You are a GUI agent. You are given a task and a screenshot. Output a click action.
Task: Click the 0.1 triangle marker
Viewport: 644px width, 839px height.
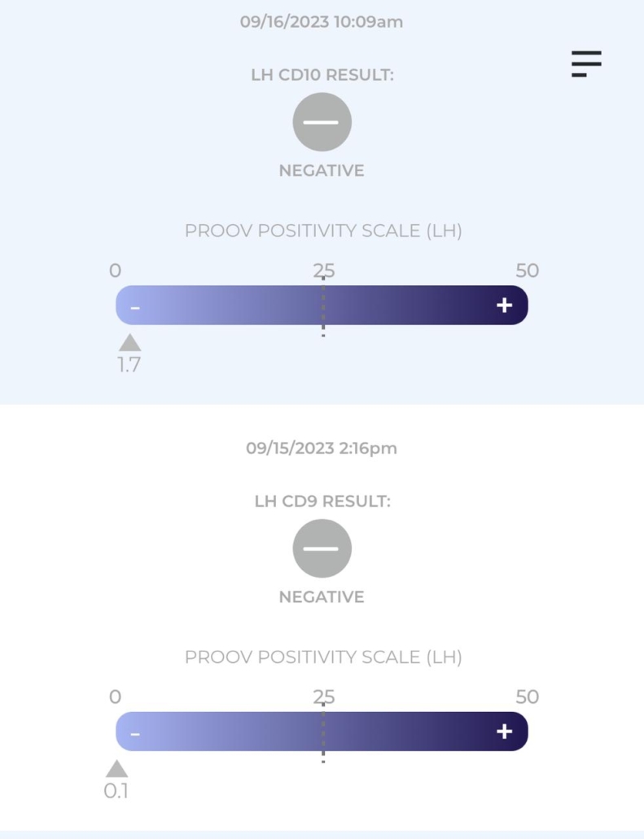click(116, 769)
